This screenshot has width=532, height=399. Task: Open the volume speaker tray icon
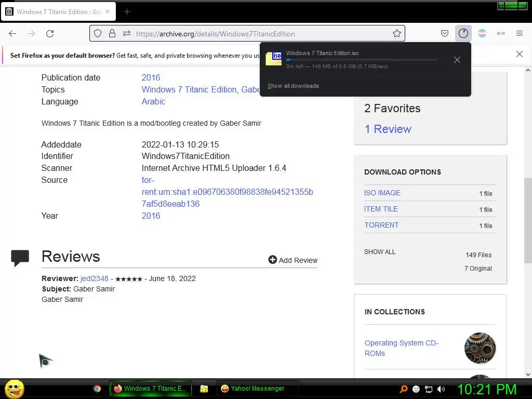coord(441,389)
